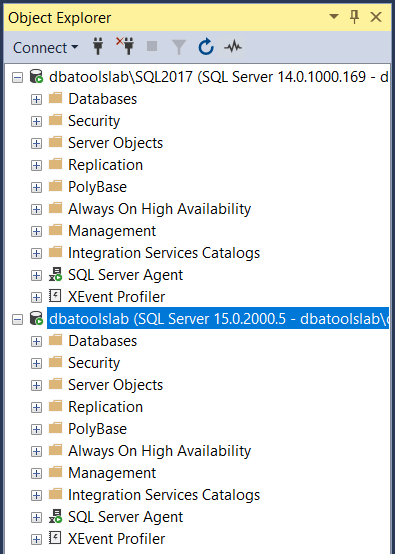Collapse the dbatoolslab\SQL2017 server node
This screenshot has width=395, height=554.
point(17,77)
